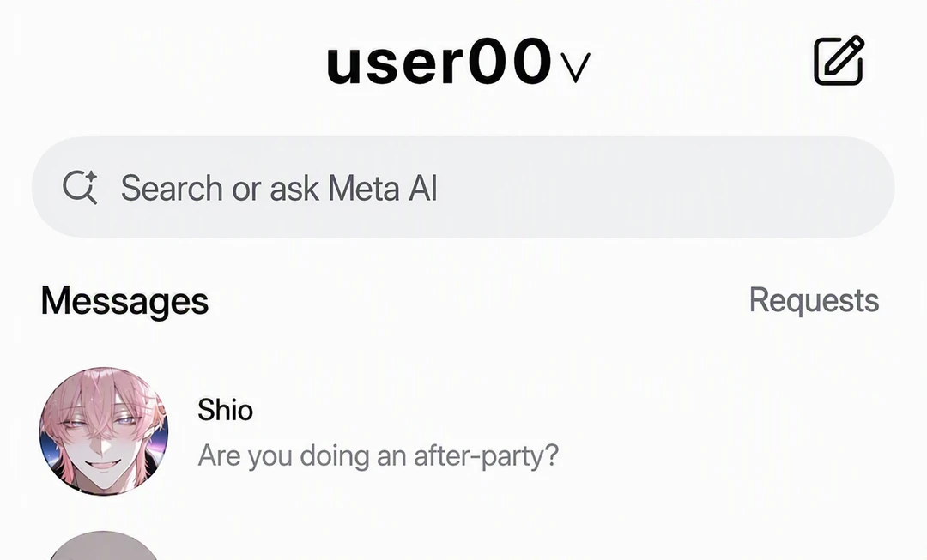Click the Shio contact name
The width and height of the screenshot is (927, 560).
coord(225,410)
